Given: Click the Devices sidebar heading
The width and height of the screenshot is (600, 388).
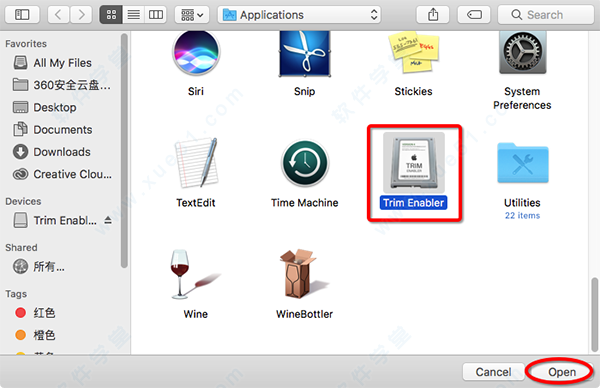Looking at the screenshot, I should pos(23,201).
